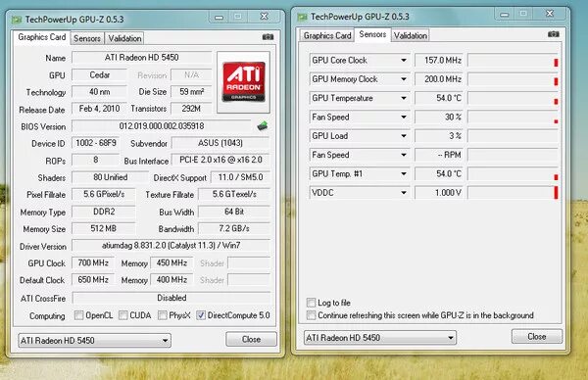Image resolution: width=588 pixels, height=380 pixels.
Task: Click the Driver Version field
Action: 171,246
